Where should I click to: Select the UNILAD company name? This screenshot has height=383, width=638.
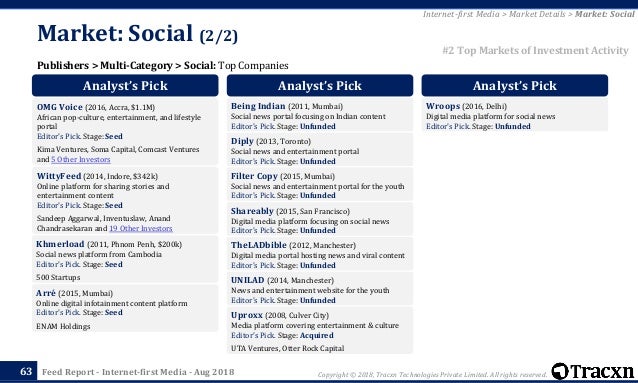coord(247,280)
